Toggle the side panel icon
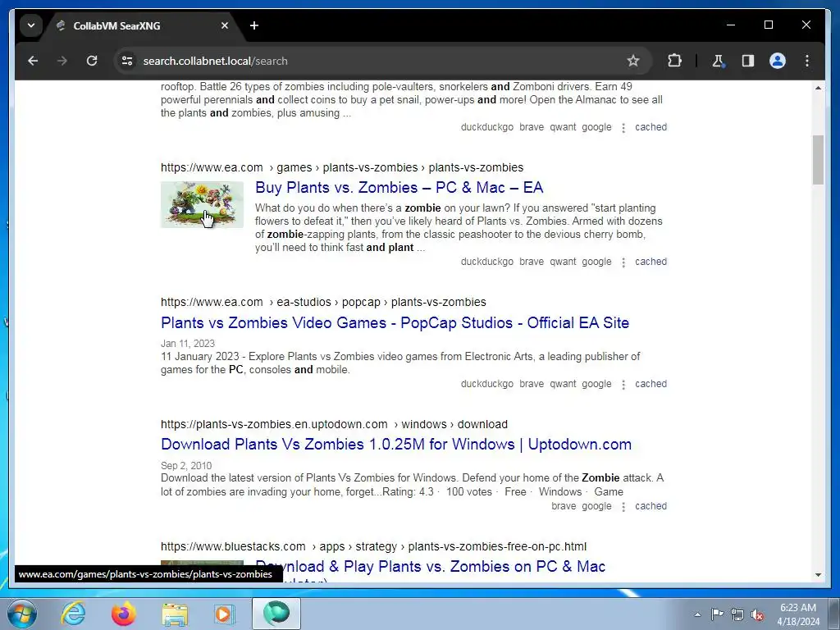The image size is (840, 630). (x=748, y=61)
